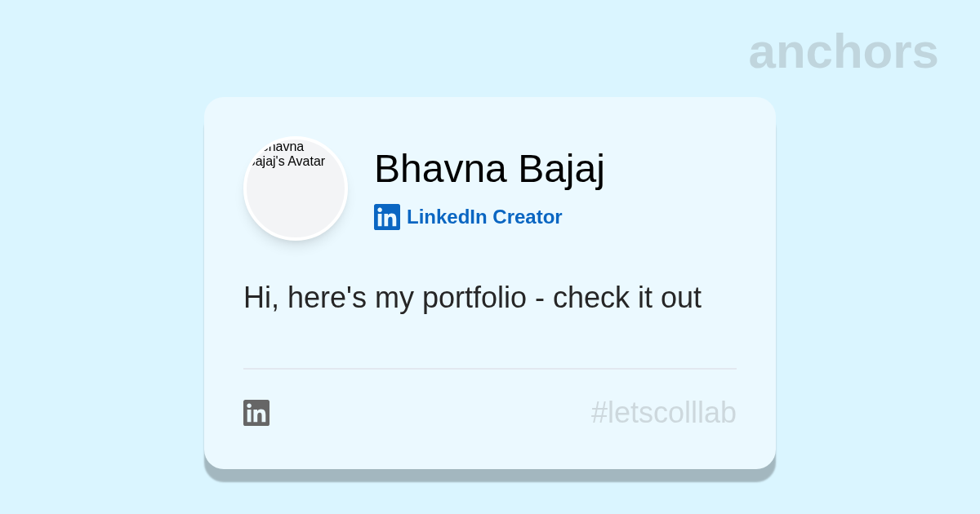Open the gray LinkedIn icon at card bottom
The image size is (980, 514).
256,413
